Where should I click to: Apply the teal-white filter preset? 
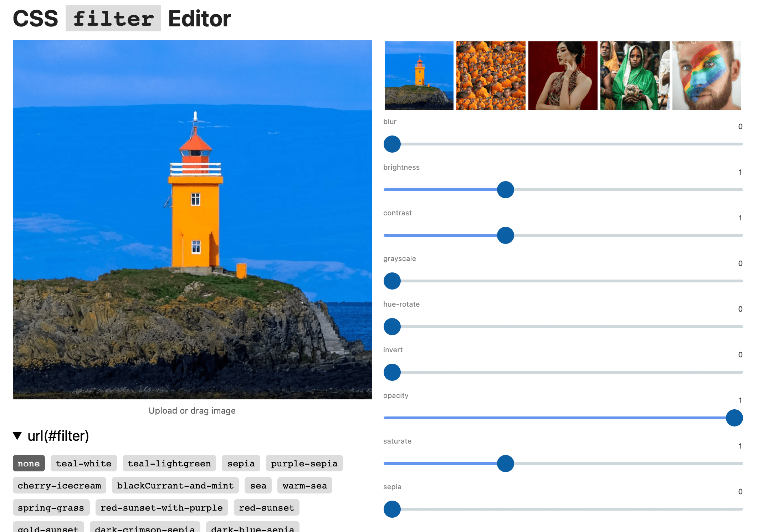tap(84, 464)
